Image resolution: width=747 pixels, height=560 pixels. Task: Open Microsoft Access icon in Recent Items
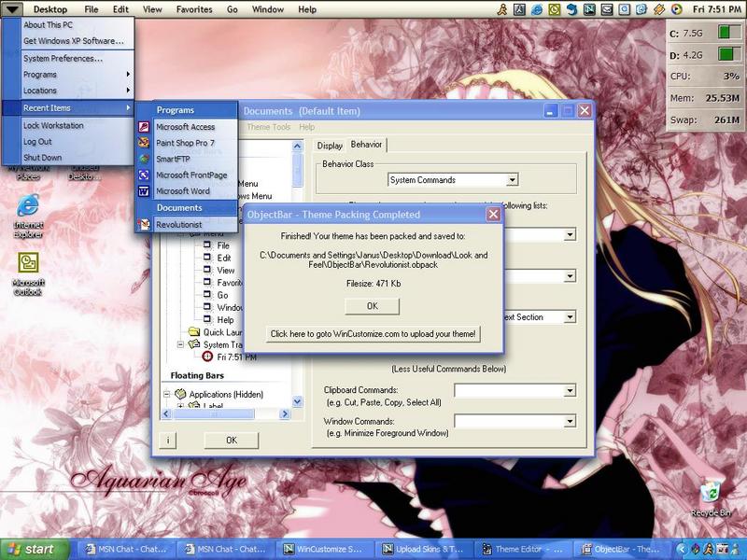tap(144, 127)
